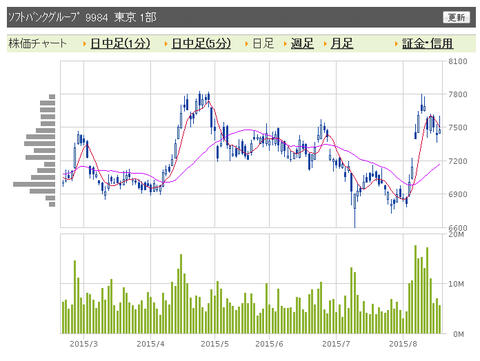
Task: Click the longest price-by-volume histogram bar
Action: pos(34,184)
